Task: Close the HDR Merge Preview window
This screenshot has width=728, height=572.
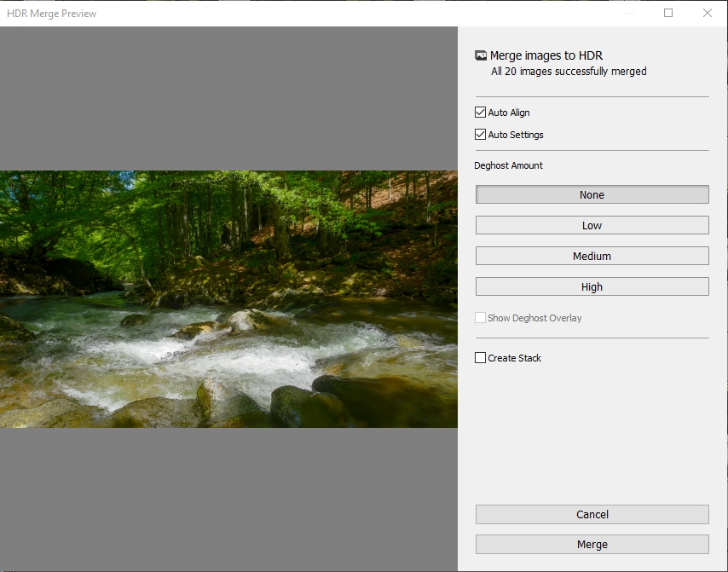Action: 707,13
